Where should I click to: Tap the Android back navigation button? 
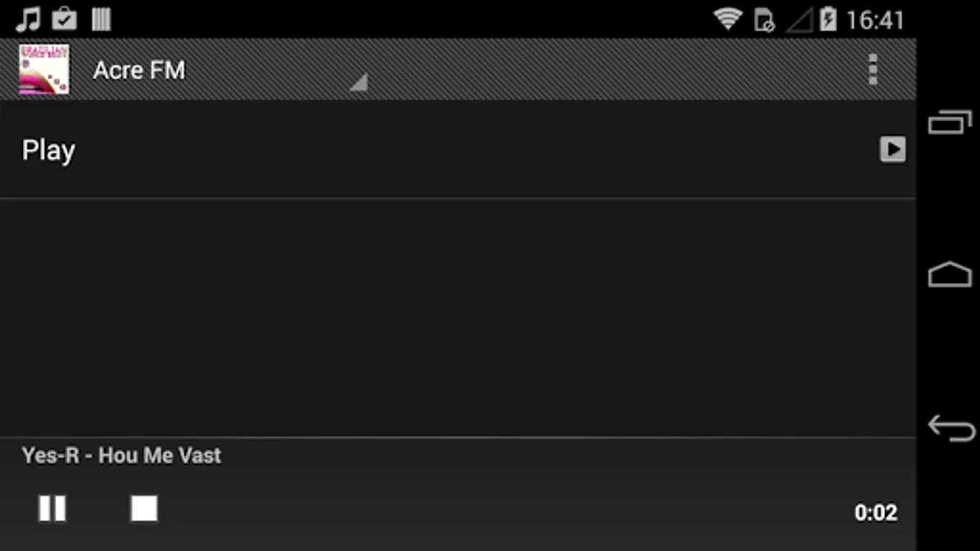[x=951, y=428]
